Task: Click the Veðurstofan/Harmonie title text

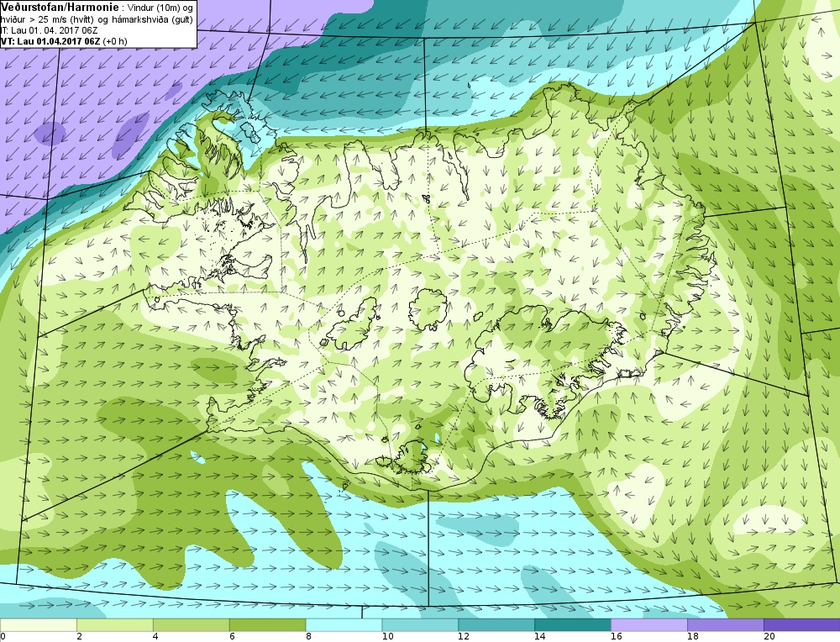Action: coord(60,8)
